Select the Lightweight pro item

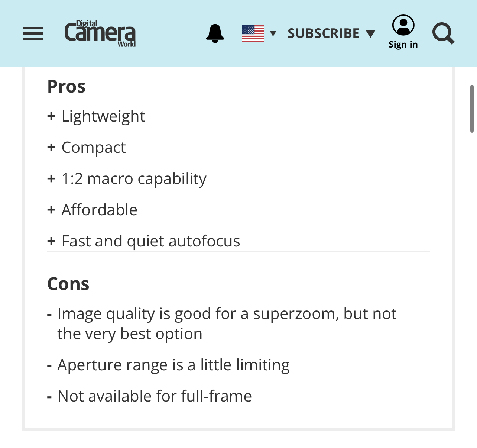coord(103,116)
